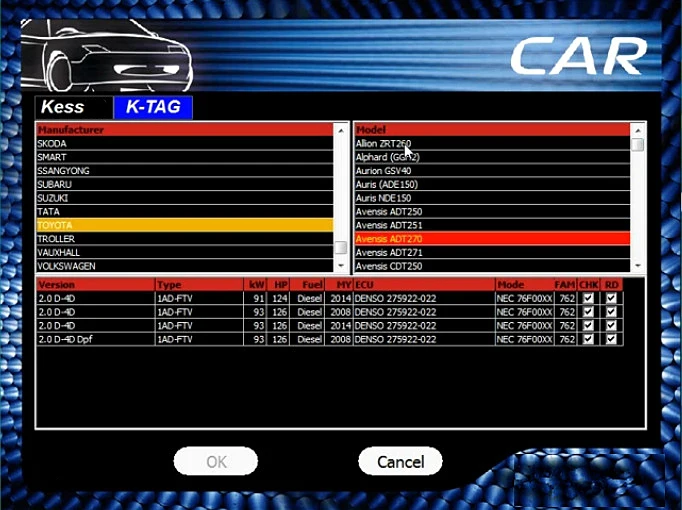The height and width of the screenshot is (510, 682).
Task: Select Aurion GSV40 model
Action: (x=492, y=170)
